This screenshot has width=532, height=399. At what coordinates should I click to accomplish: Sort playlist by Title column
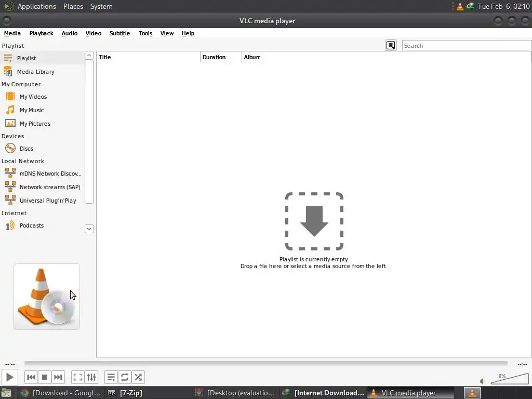click(148, 57)
